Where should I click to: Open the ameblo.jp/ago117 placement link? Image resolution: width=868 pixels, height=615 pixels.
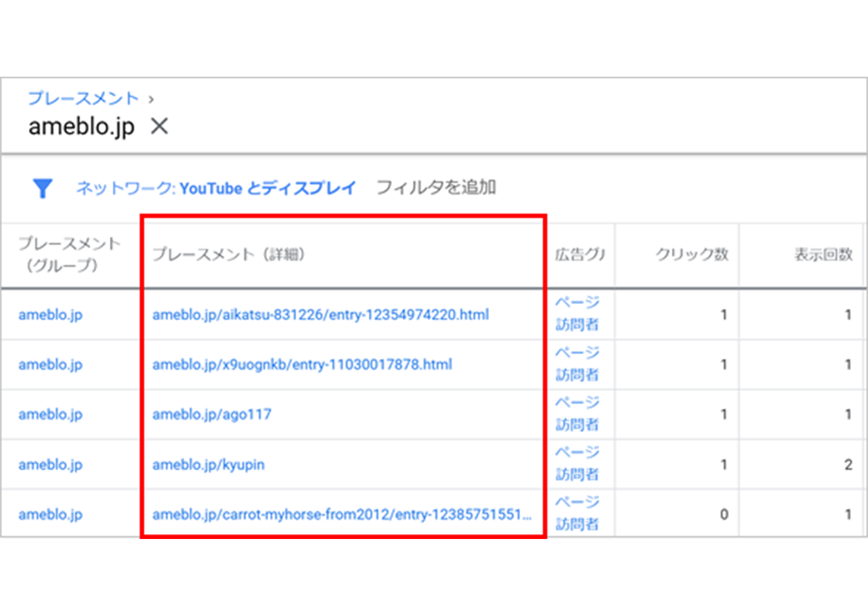pos(212,415)
